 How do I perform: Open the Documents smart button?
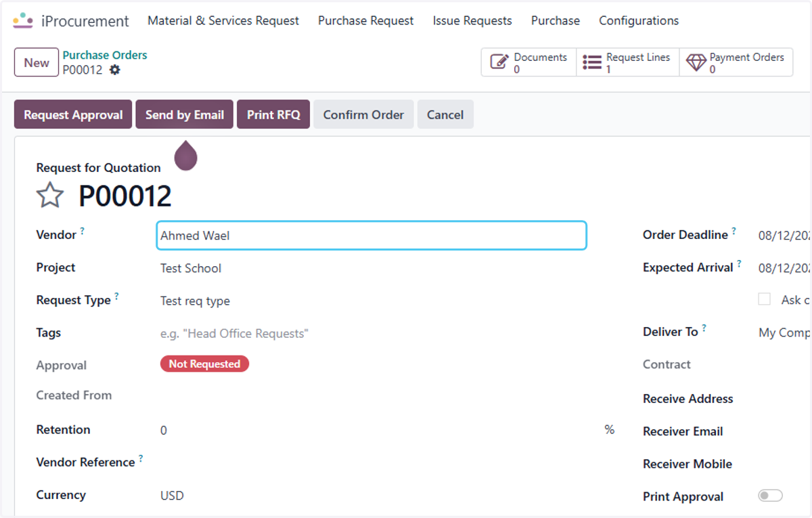click(529, 62)
